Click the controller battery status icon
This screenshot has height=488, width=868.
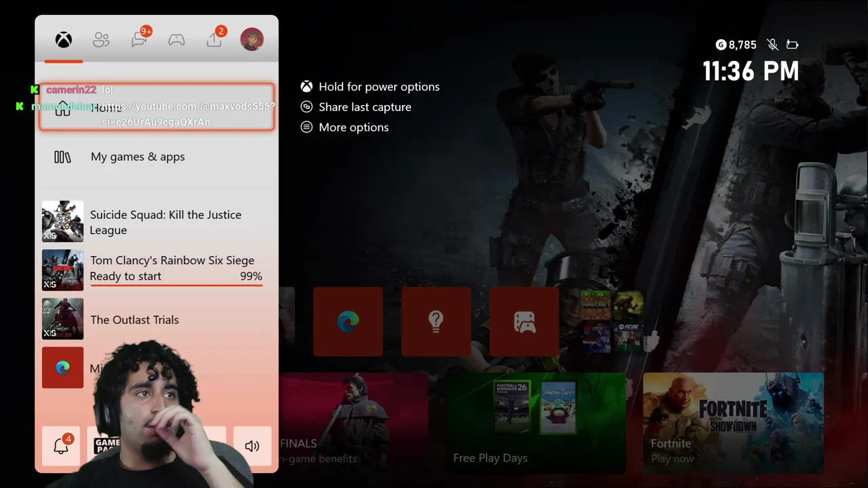[792, 45]
